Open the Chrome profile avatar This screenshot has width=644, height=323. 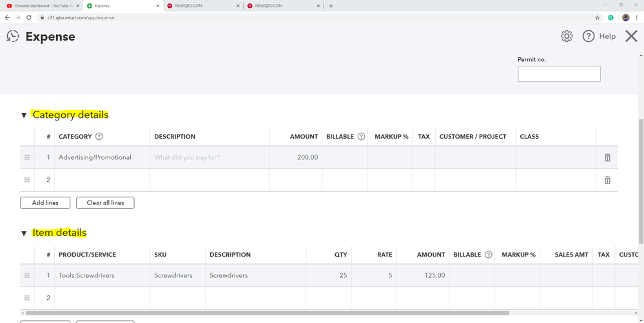coord(625,17)
